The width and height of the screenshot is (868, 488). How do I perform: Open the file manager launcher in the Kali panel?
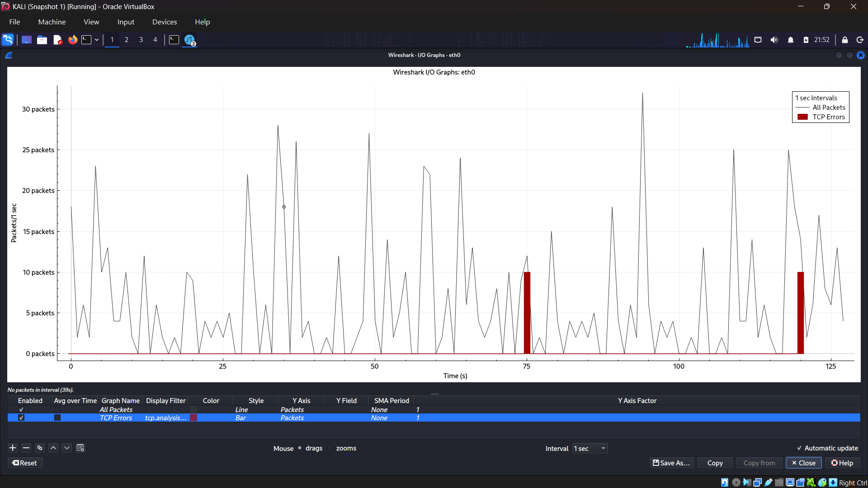pos(42,40)
